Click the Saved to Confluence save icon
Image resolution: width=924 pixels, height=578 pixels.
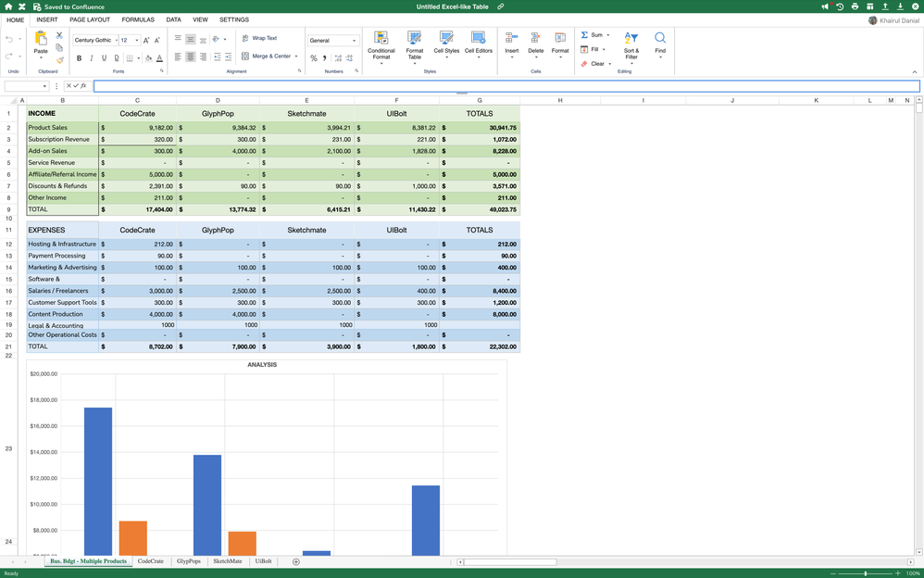[36, 6]
